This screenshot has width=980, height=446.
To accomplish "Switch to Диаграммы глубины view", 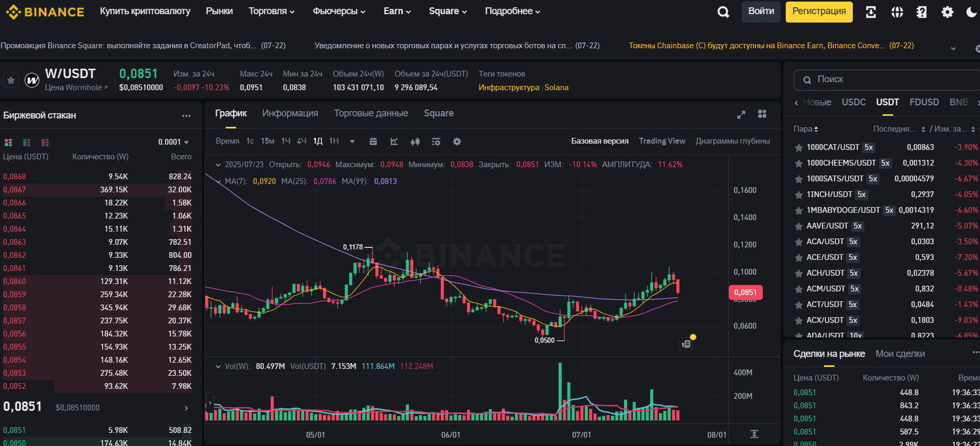I will [x=732, y=141].
